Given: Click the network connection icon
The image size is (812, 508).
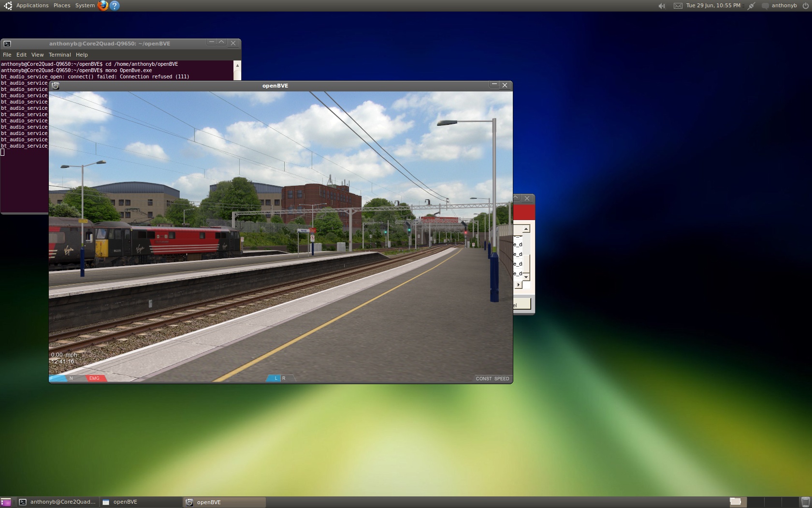Looking at the screenshot, I should click(751, 6).
